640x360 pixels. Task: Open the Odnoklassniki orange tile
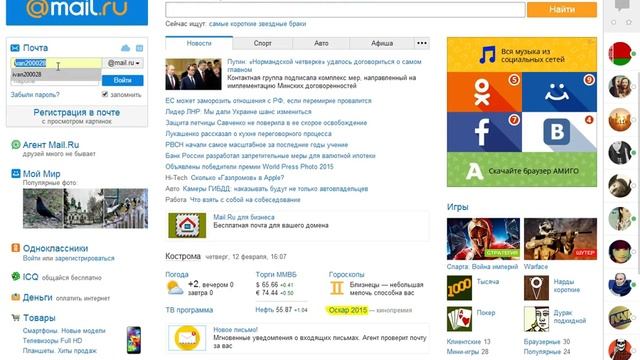(484, 92)
